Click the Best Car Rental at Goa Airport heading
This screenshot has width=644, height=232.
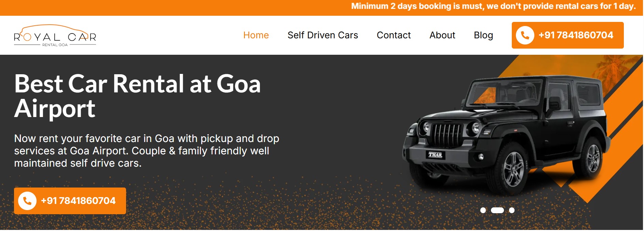[137, 96]
